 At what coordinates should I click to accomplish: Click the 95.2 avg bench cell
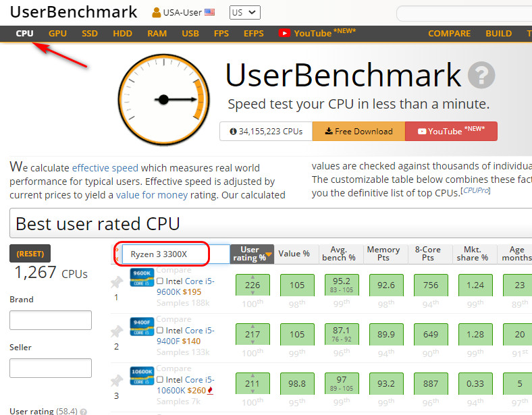tap(342, 285)
